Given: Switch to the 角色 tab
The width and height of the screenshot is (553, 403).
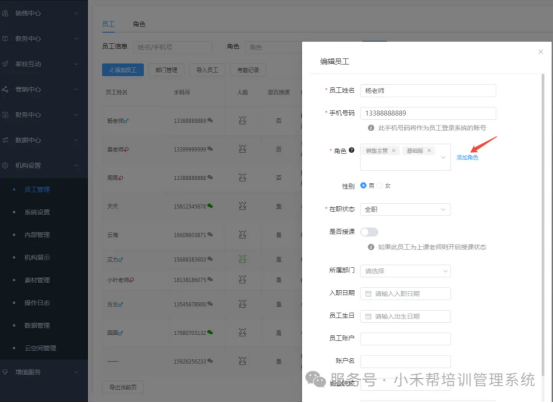Looking at the screenshot, I should [x=139, y=24].
